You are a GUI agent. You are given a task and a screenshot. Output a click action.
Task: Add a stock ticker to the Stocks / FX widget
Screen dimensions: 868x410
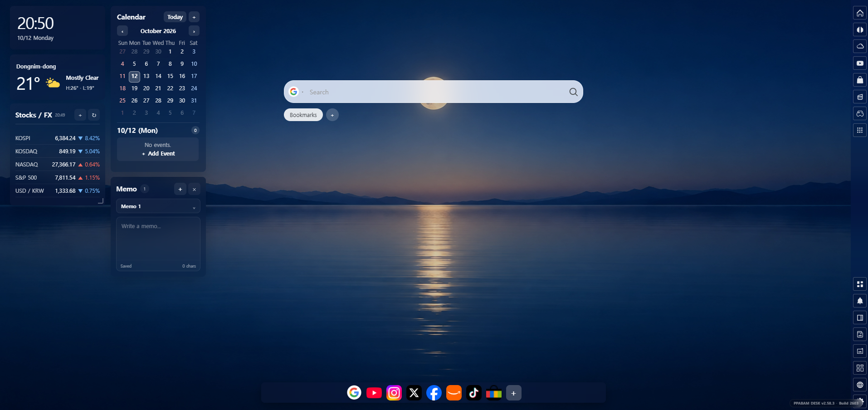click(x=80, y=115)
